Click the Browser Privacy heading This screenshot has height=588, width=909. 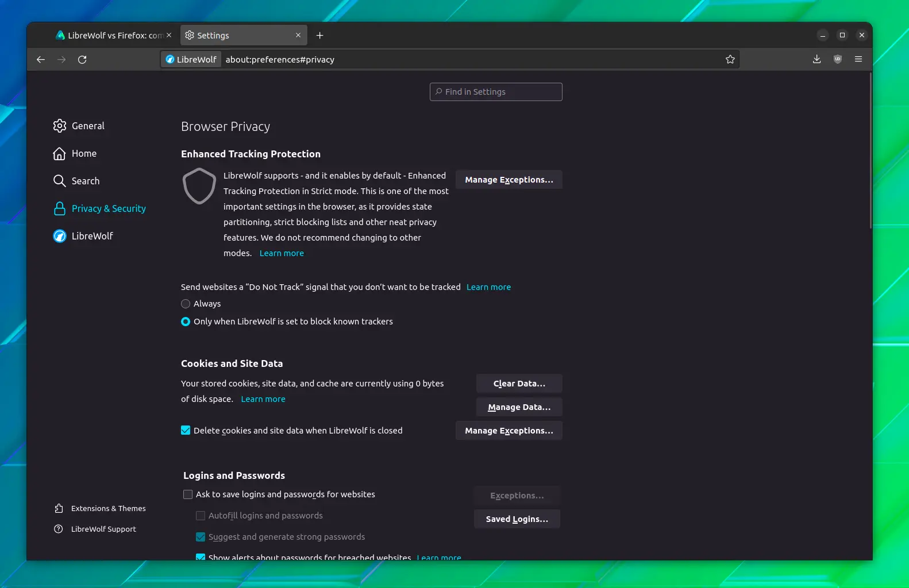[225, 127]
